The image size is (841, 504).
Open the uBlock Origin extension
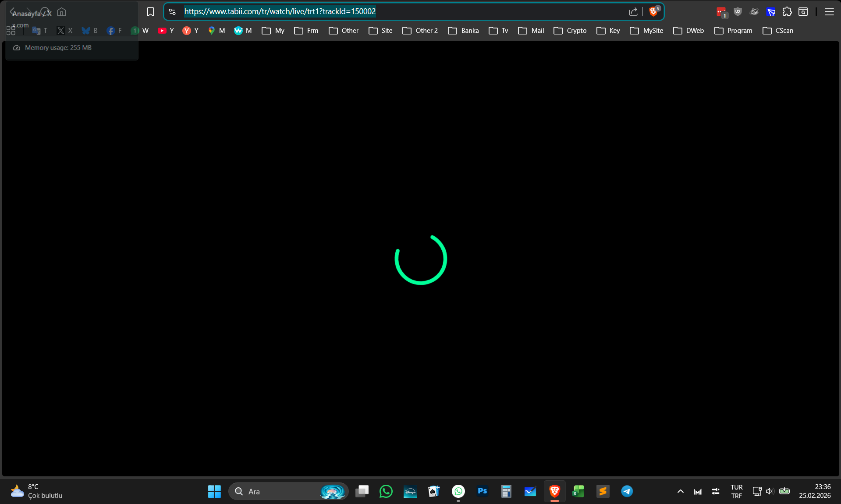tap(738, 12)
